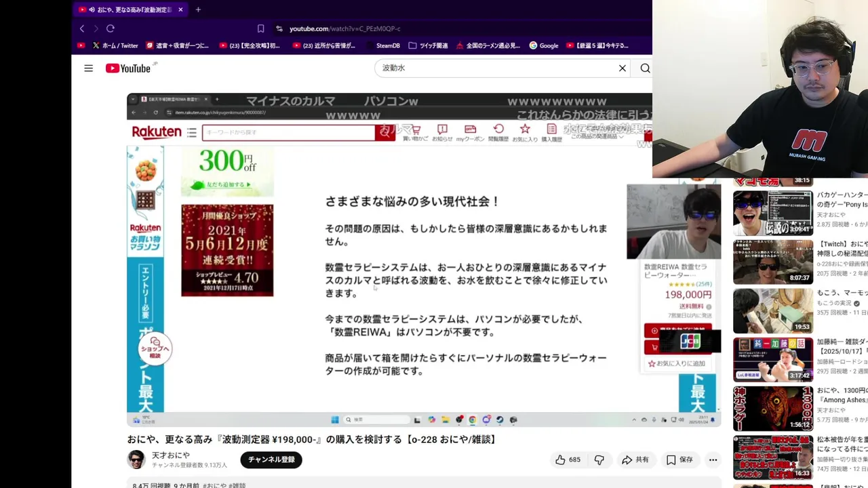Open the three-dot more actions menu
868x488 pixels.
tap(713, 460)
